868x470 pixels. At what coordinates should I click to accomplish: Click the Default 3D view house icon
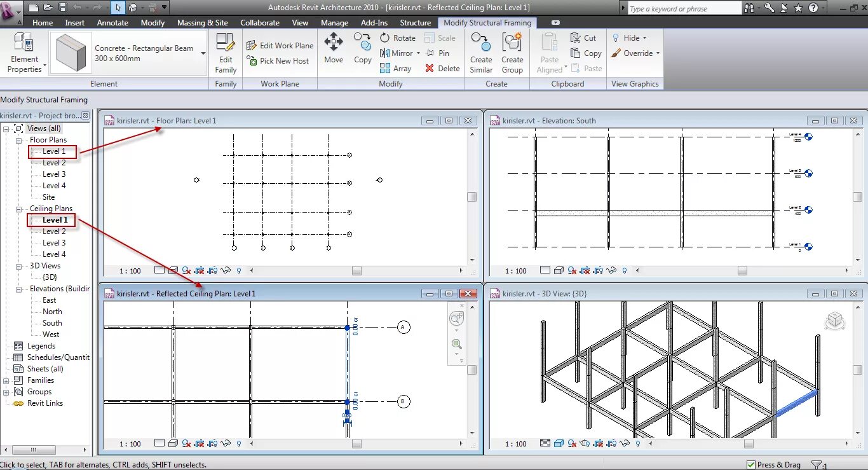point(132,8)
